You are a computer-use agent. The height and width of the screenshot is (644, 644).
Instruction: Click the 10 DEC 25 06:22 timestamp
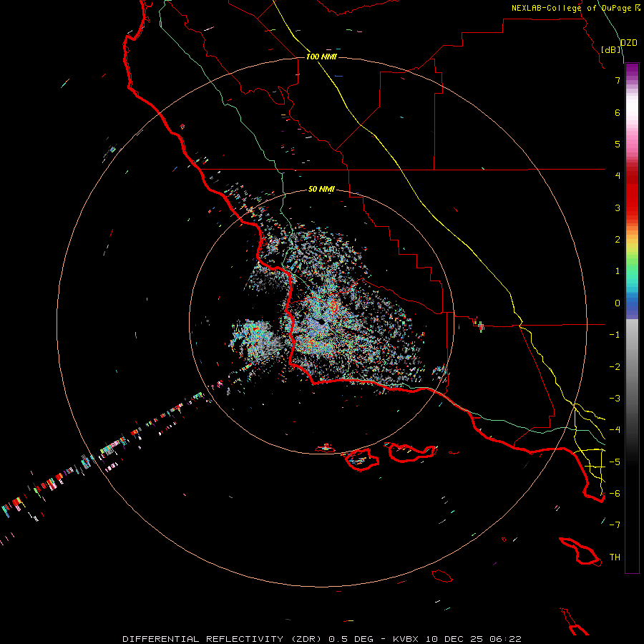point(473,639)
